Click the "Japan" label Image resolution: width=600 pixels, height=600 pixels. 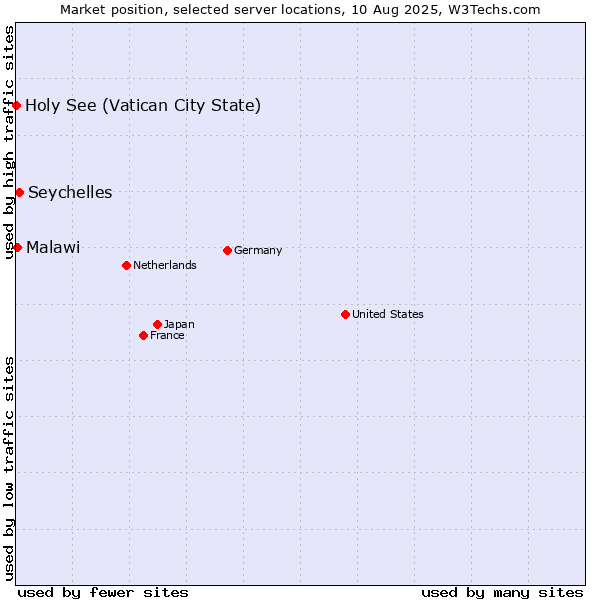(x=179, y=324)
